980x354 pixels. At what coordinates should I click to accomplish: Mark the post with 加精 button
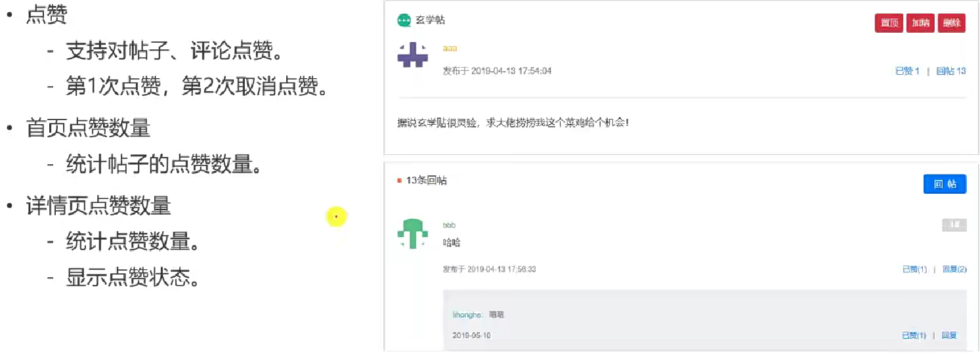920,23
